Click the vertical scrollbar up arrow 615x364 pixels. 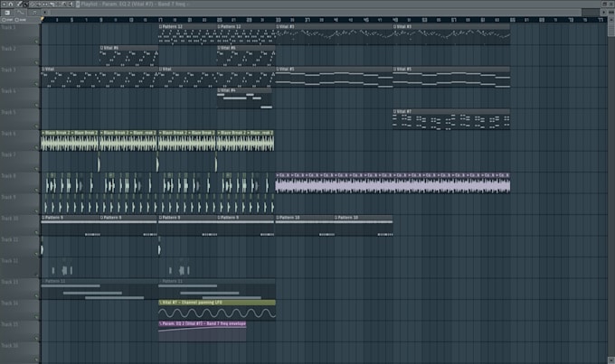[611, 20]
